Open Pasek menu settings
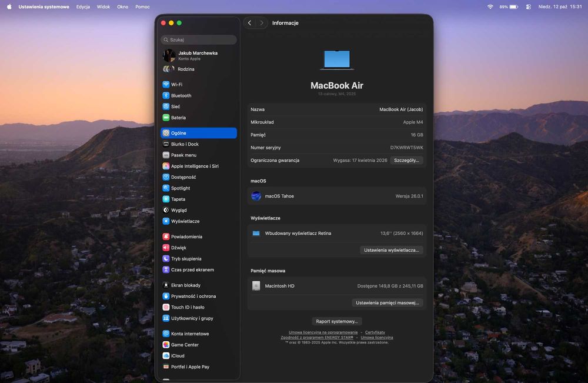588x383 pixels. tap(198, 155)
